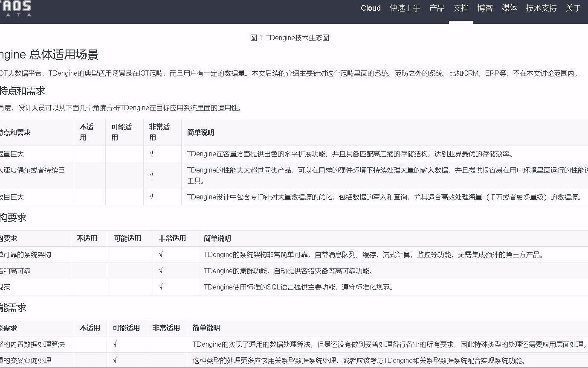Click text TDengine的集群功能 description
Image resolution: width=588 pixels, height=368 pixels.
coord(288,271)
